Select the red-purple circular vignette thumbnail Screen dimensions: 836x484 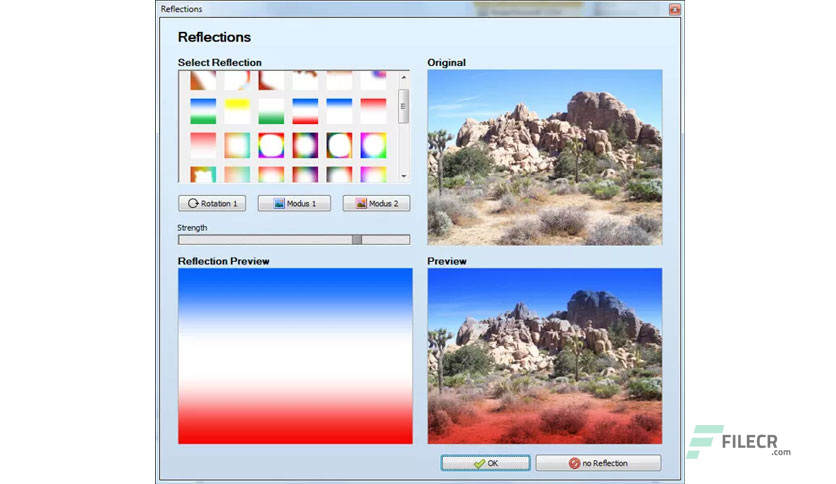tap(306, 145)
